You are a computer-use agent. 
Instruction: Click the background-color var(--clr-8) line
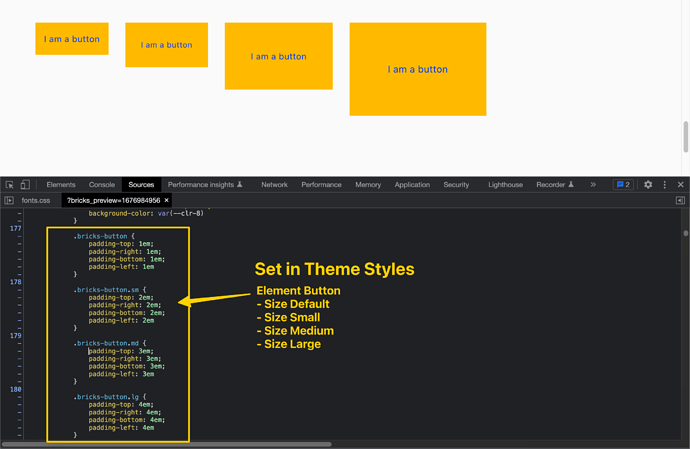(x=146, y=213)
